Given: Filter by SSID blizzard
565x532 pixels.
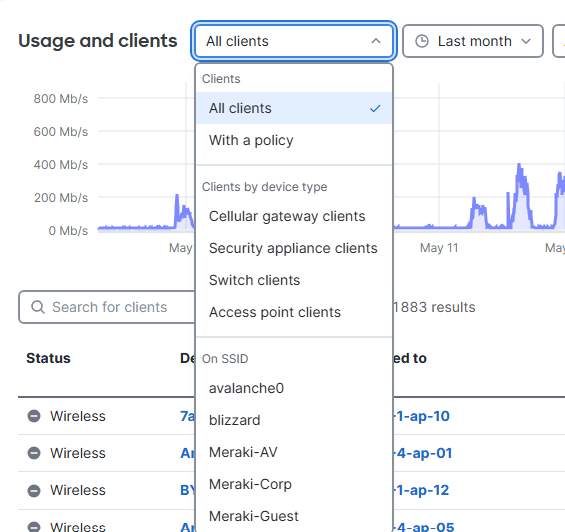Looking at the screenshot, I should [294, 420].
